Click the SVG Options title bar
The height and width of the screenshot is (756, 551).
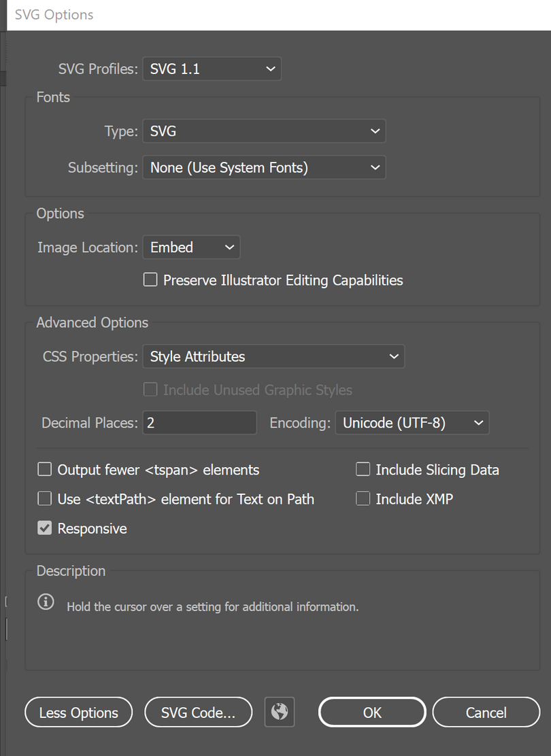(272, 14)
